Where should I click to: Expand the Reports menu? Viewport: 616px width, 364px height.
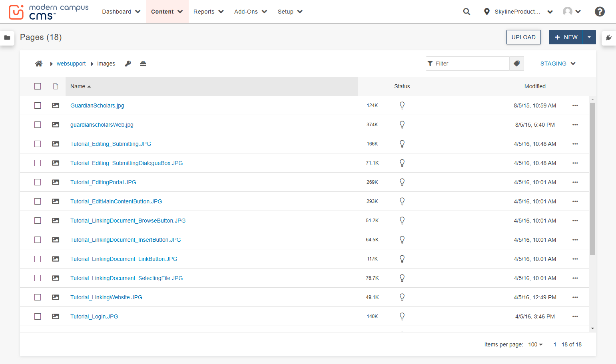pyautogui.click(x=208, y=12)
